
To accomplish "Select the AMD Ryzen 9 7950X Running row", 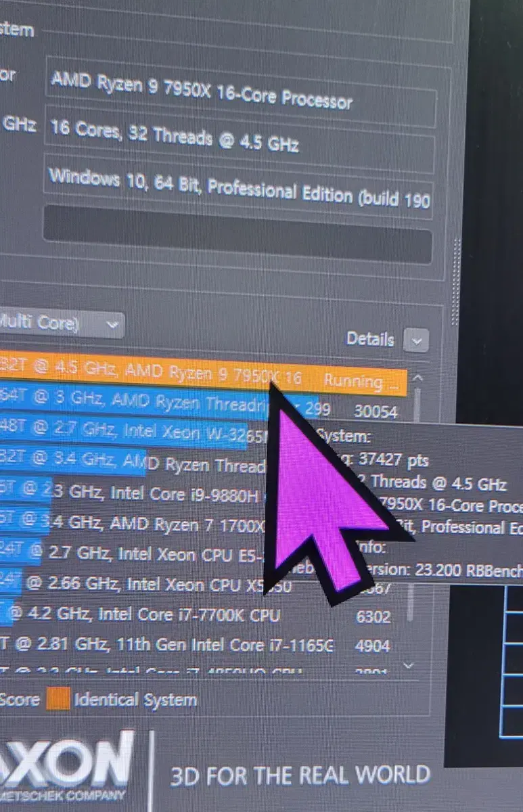I will [203, 376].
